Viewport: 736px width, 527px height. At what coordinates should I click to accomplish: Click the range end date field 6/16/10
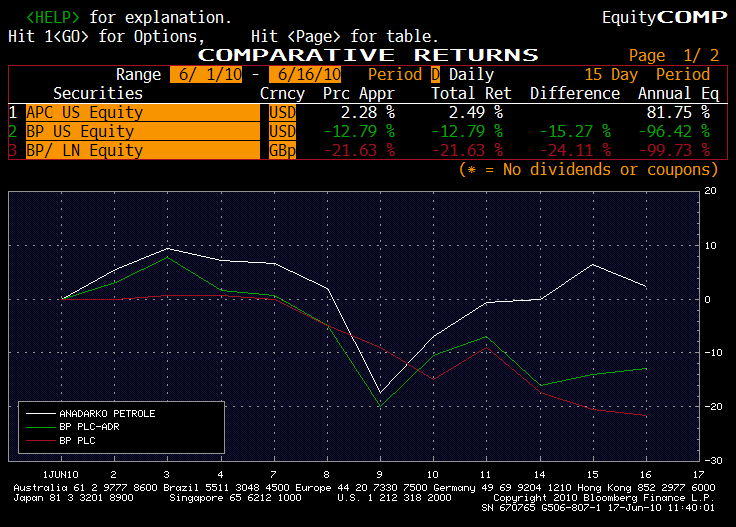pos(306,75)
